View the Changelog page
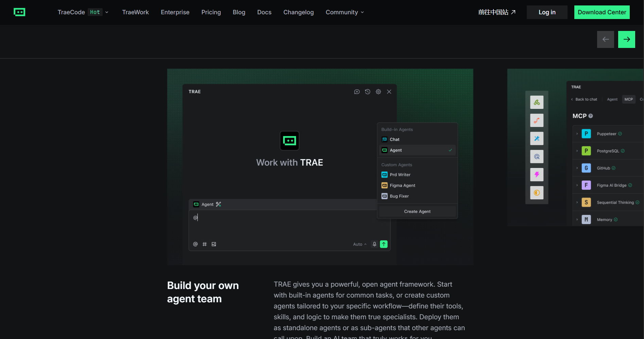 298,12
